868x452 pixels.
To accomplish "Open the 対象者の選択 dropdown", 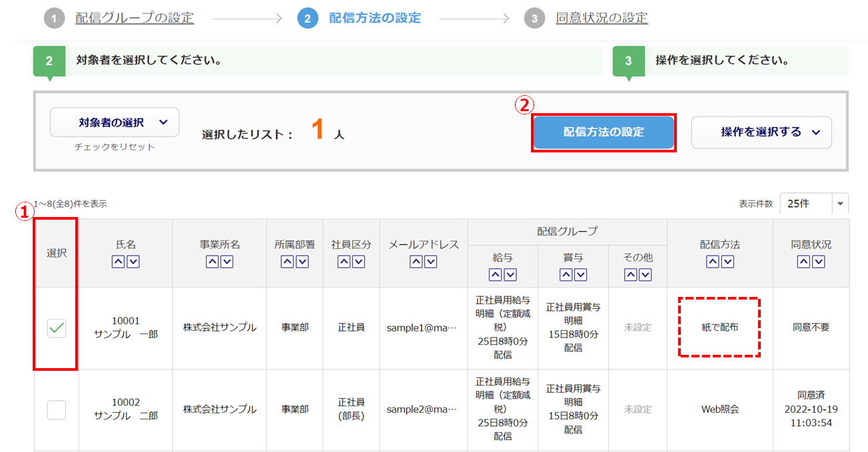I will (x=115, y=122).
